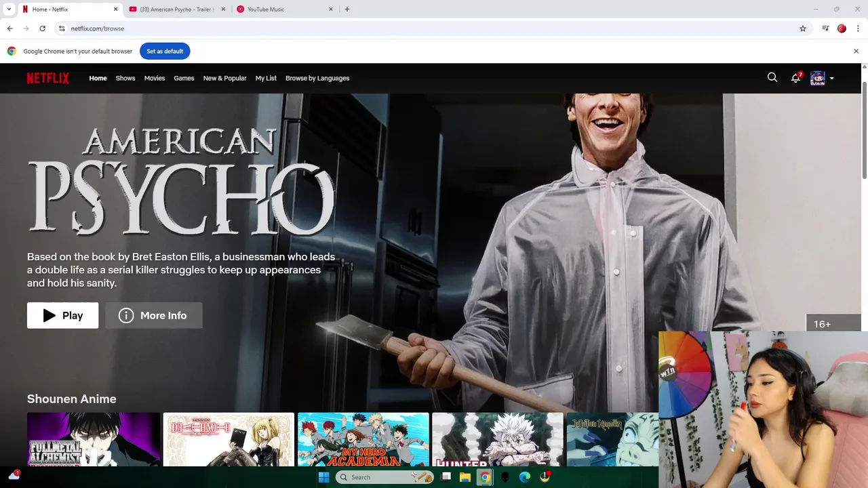Screen dimensions: 868x488
Task: Open the tab search dropdown arrow
Action: (x=9, y=9)
